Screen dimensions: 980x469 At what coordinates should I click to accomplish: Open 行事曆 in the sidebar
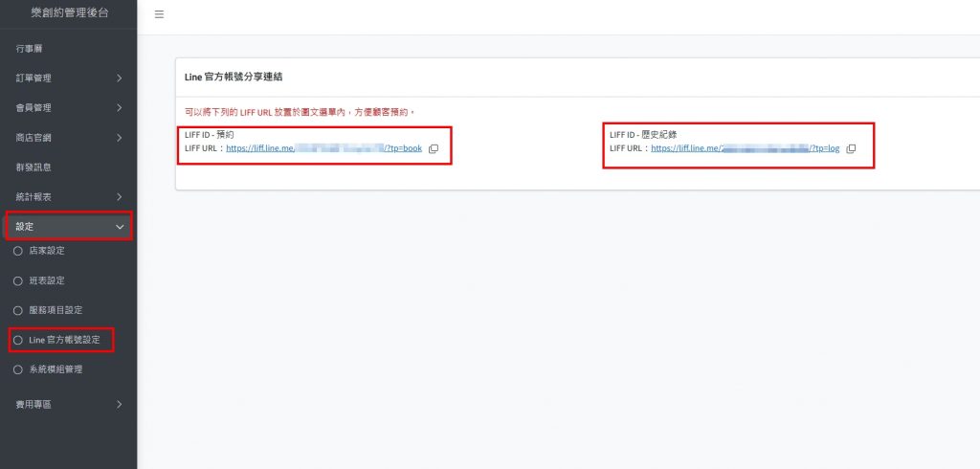coord(30,47)
